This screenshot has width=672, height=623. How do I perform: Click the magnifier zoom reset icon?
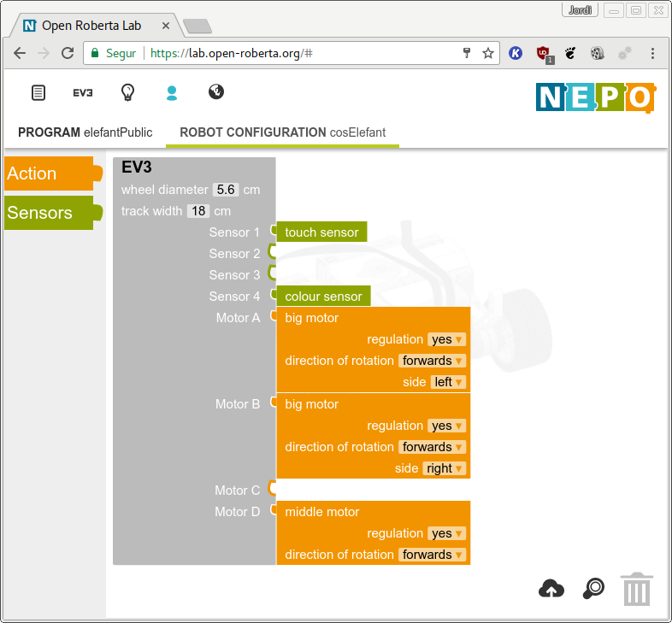(594, 589)
